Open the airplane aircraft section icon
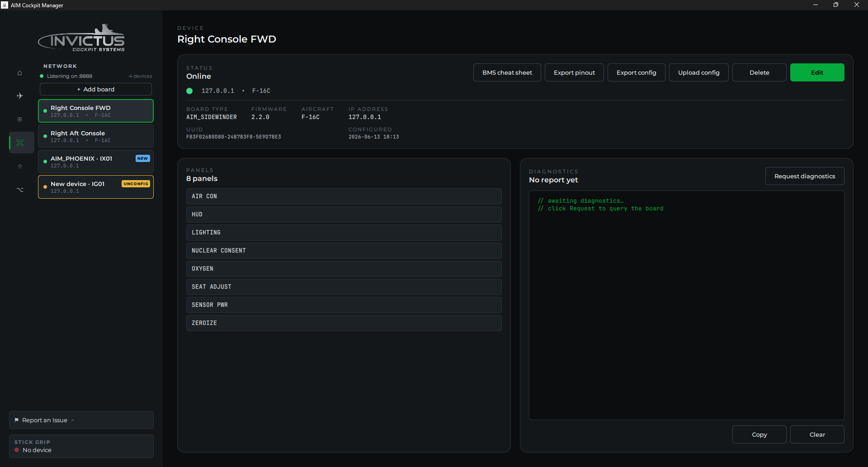 (x=19, y=96)
